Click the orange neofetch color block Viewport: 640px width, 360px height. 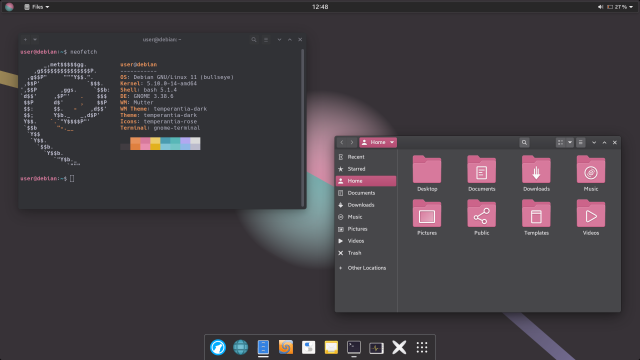[135, 144]
